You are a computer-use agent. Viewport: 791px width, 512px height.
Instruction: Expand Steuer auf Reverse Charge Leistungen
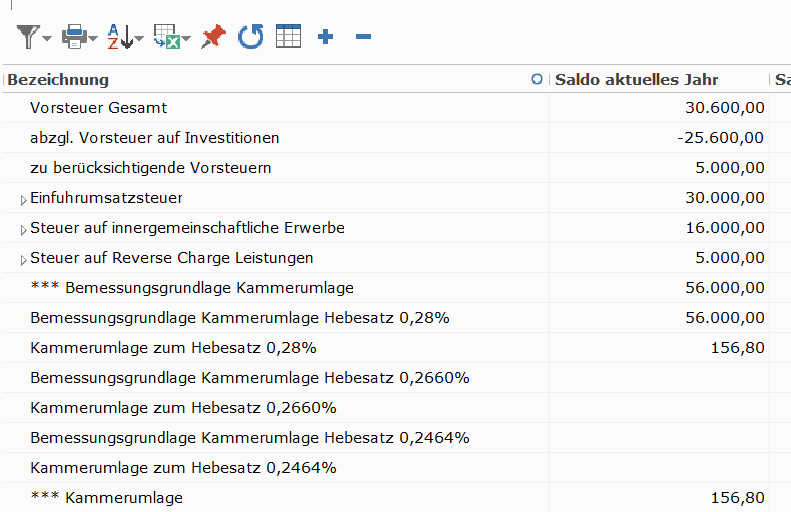[x=23, y=260]
